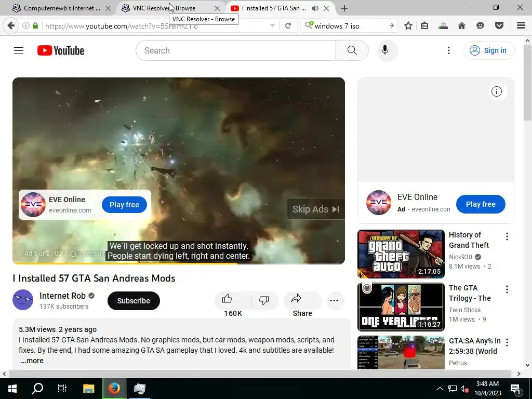Switch to VNC Resolver - Browse tab
The image size is (532, 399).
point(164,8)
